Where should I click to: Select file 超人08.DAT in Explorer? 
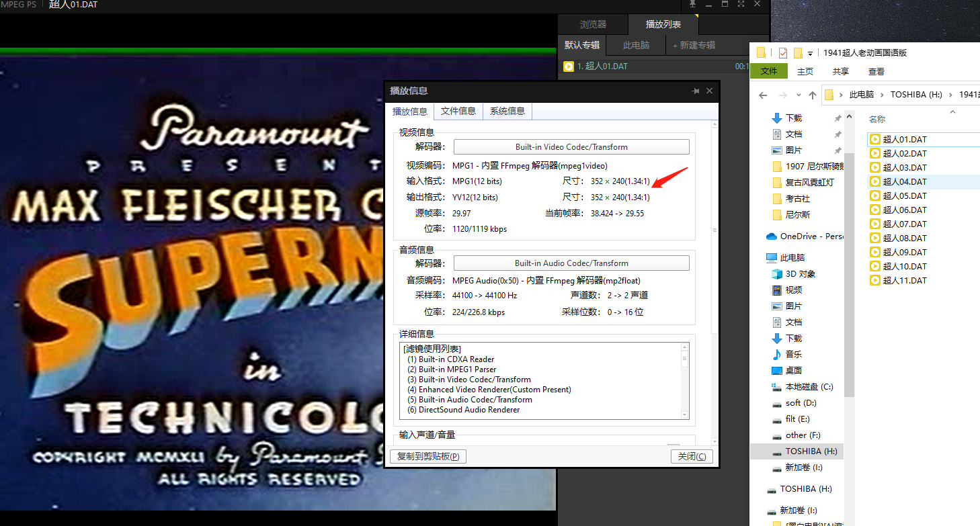(x=905, y=238)
